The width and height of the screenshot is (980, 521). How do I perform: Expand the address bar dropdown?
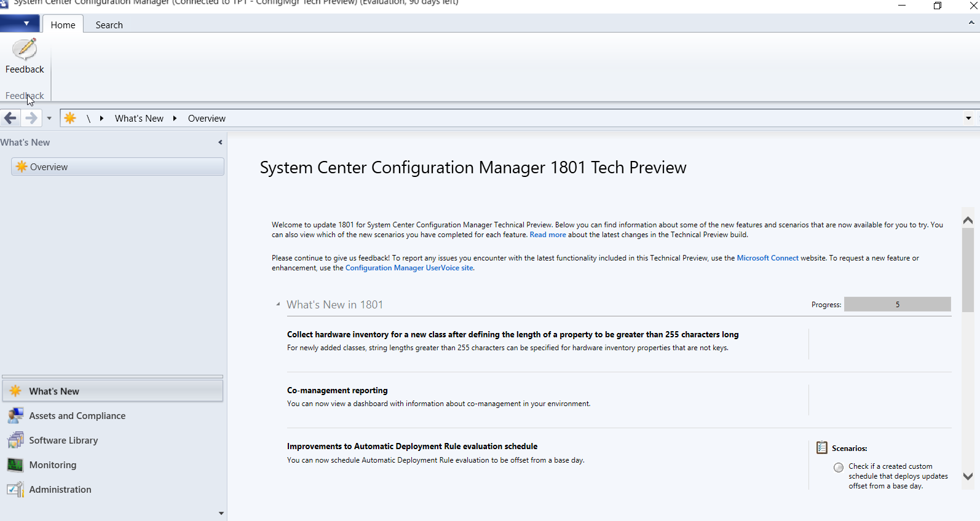click(968, 118)
